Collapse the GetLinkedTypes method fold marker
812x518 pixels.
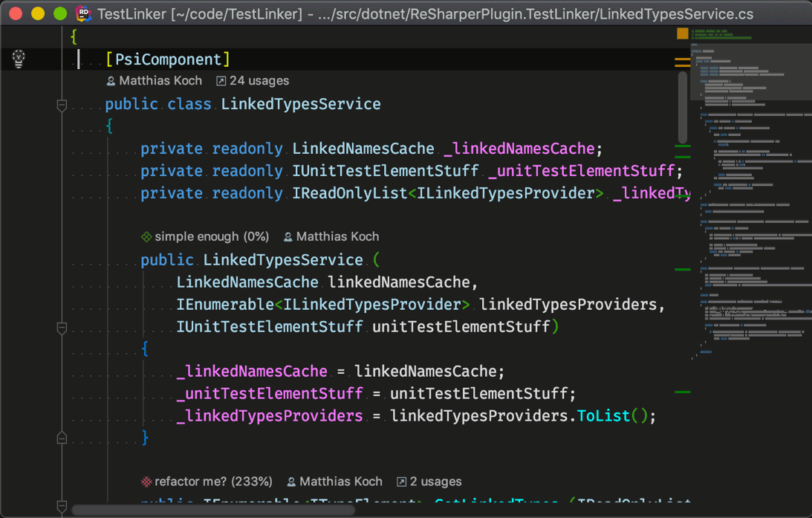pos(62,505)
